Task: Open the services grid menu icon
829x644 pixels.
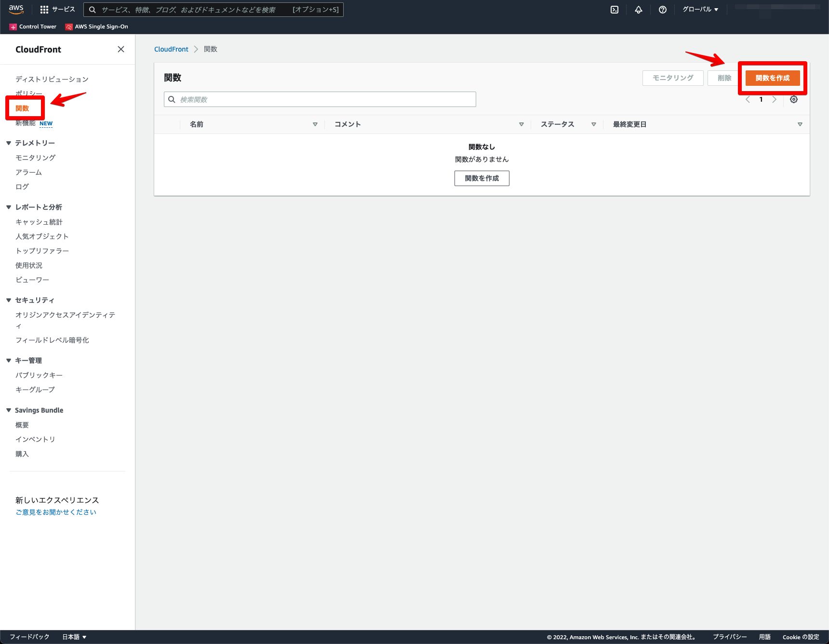Action: point(44,10)
